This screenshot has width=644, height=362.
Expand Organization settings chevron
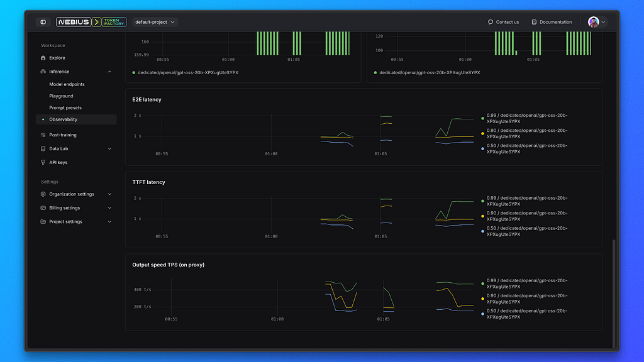[x=109, y=194]
